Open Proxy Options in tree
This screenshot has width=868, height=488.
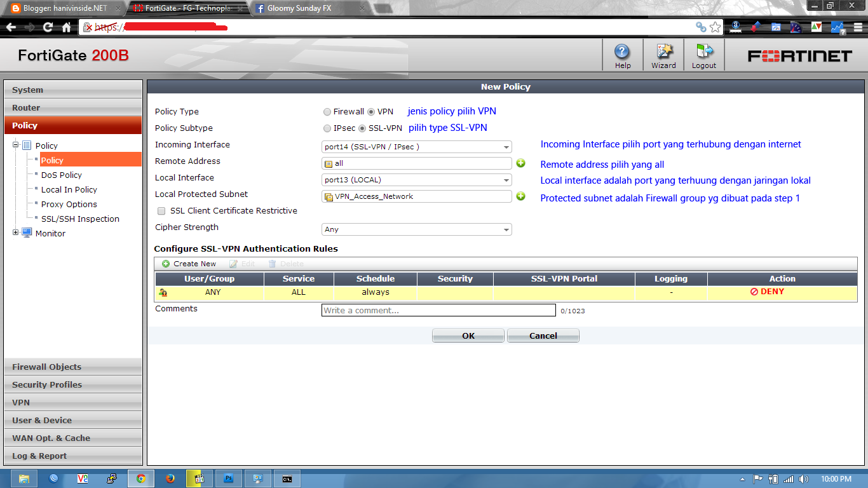click(69, 204)
